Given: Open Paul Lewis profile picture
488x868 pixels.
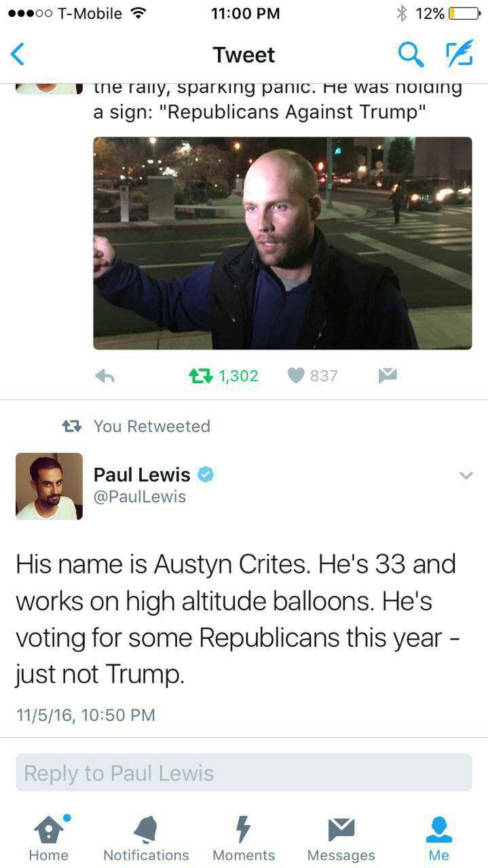Looking at the screenshot, I should 49,486.
